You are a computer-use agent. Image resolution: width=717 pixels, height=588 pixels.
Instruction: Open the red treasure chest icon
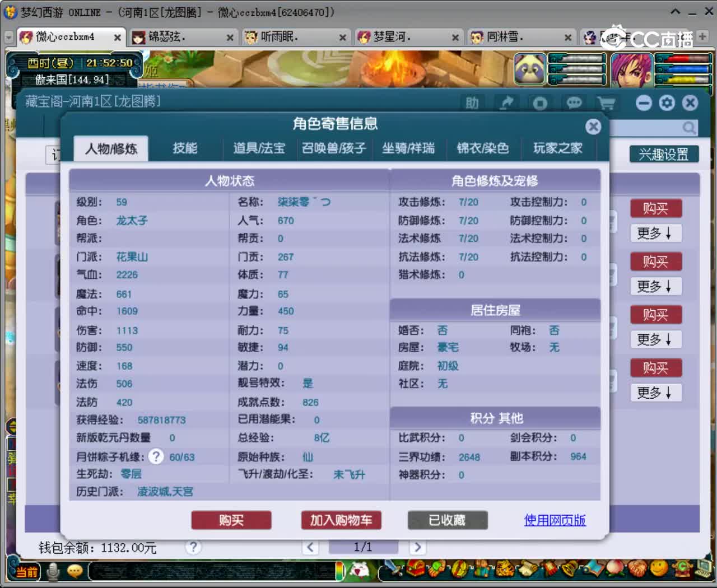pyautogui.click(x=415, y=570)
